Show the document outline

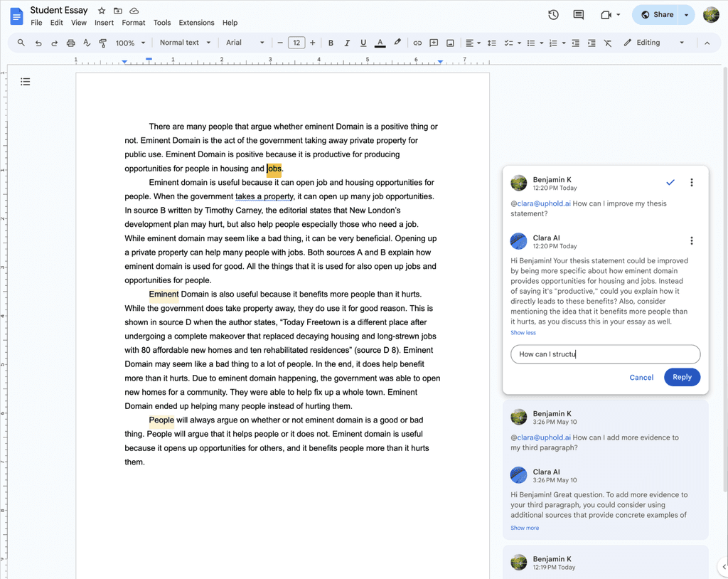[25, 82]
